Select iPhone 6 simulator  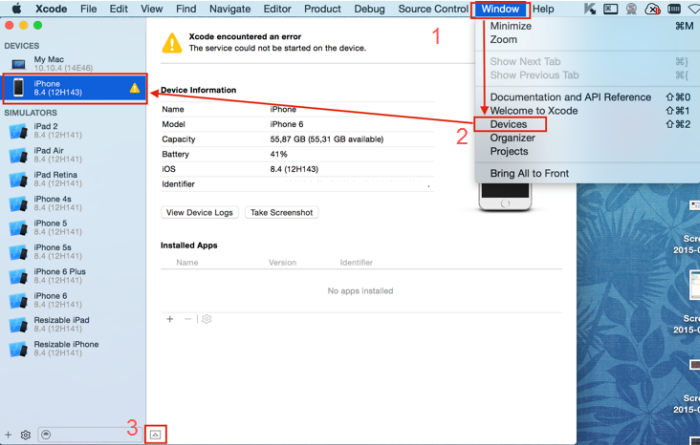73,300
